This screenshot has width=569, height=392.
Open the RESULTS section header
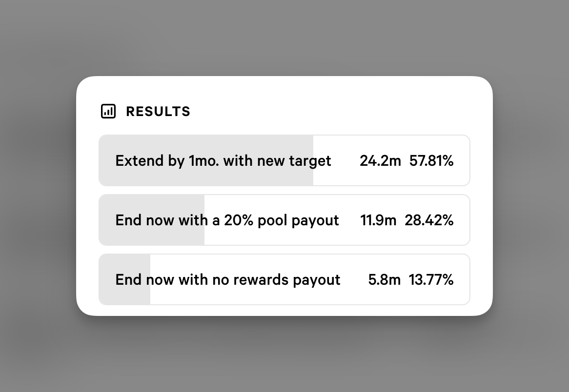pos(145,111)
